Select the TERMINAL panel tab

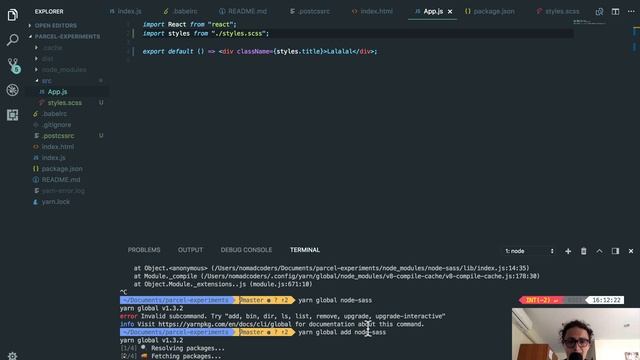click(305, 250)
